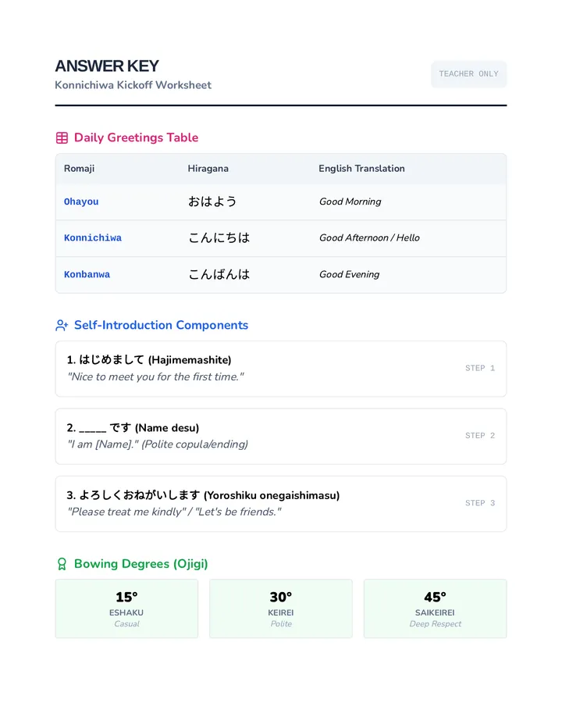562x728 pixels.
Task: Click the 15° value
Action: [126, 597]
